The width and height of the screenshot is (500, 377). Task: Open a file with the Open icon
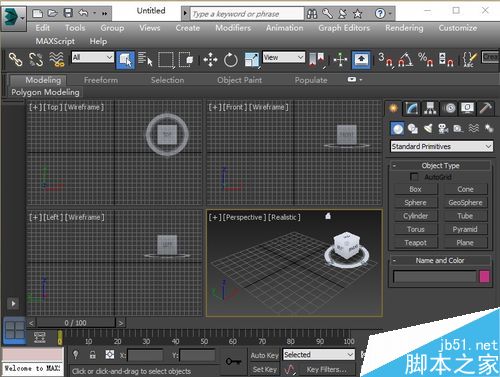(52, 13)
